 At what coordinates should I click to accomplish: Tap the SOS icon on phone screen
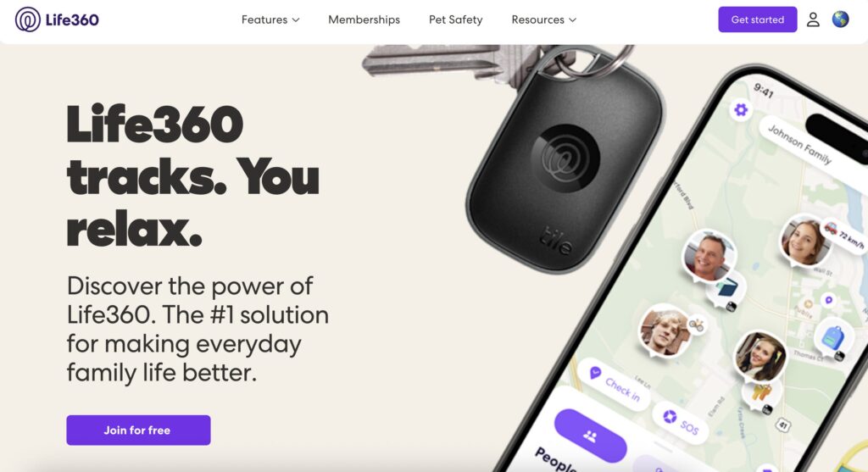670,417
